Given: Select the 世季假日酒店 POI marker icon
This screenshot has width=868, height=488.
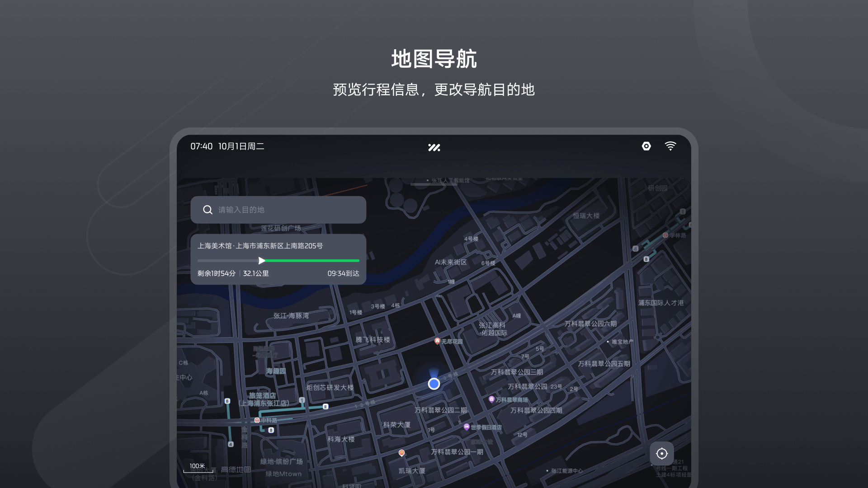Looking at the screenshot, I should click(x=467, y=427).
